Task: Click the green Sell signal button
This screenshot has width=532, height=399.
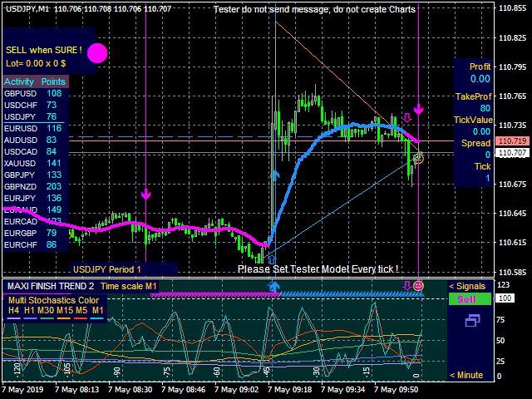Action: pyautogui.click(x=470, y=299)
